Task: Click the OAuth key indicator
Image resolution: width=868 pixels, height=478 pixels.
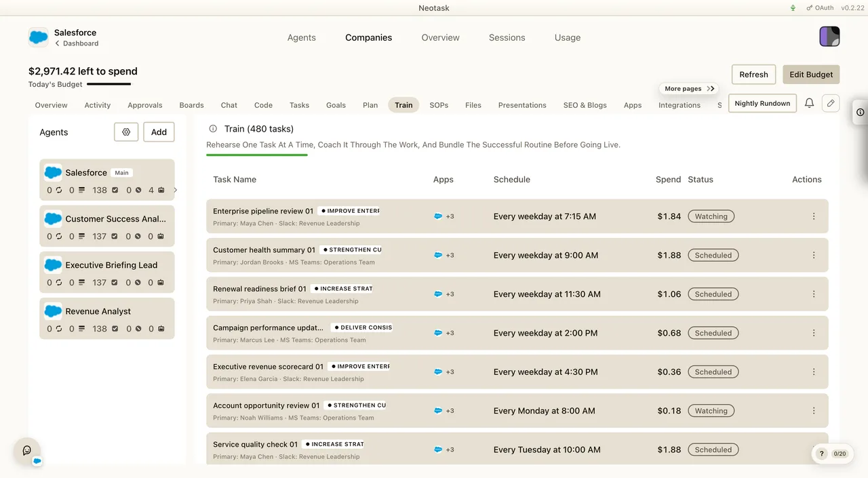Action: pos(820,8)
